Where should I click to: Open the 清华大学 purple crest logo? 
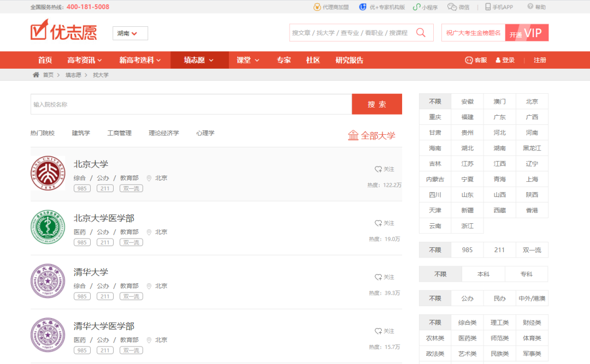click(x=48, y=281)
